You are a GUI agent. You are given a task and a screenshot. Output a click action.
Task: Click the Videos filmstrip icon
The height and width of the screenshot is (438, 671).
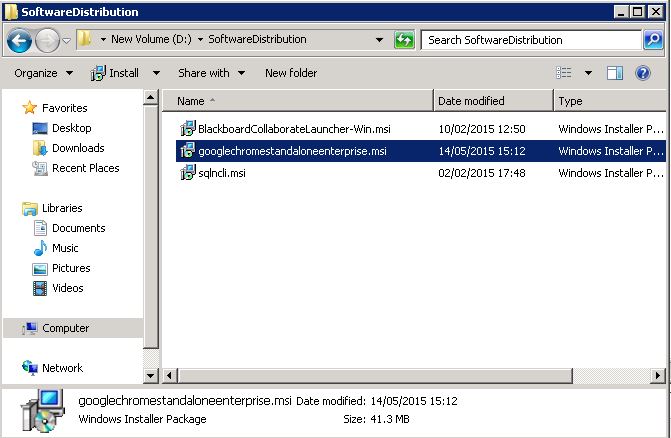pos(40,288)
